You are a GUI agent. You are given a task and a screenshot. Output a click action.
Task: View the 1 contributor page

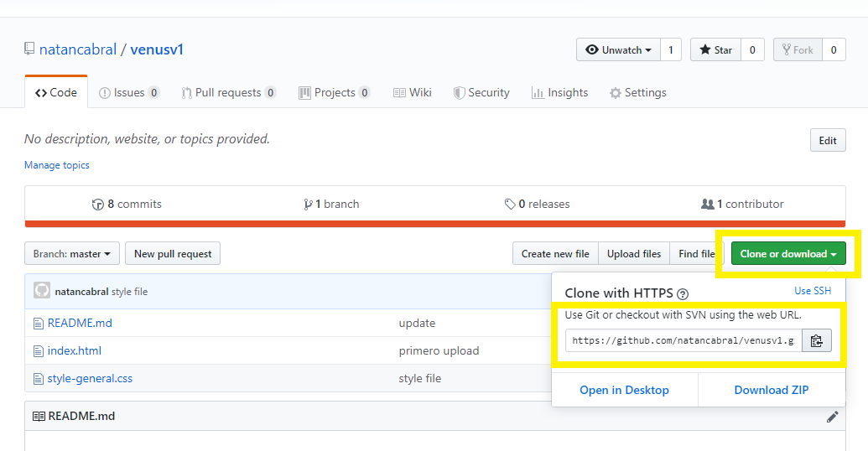click(742, 204)
